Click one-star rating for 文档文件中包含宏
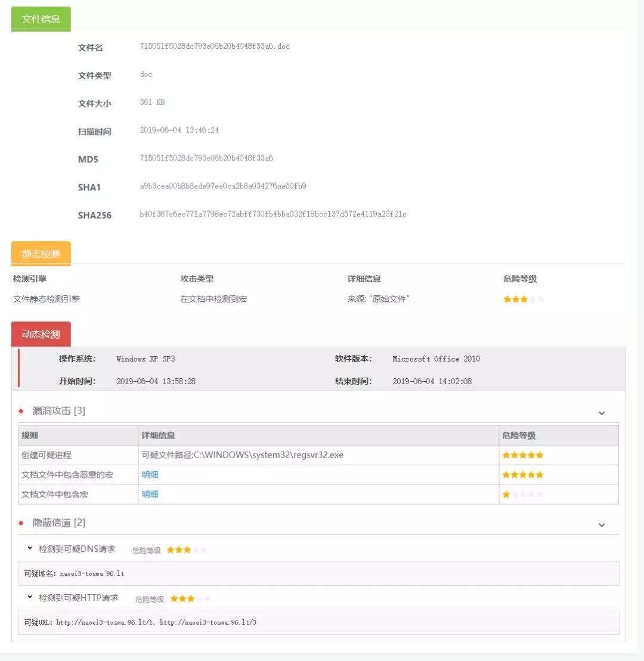This screenshot has height=661, width=644. click(x=522, y=495)
